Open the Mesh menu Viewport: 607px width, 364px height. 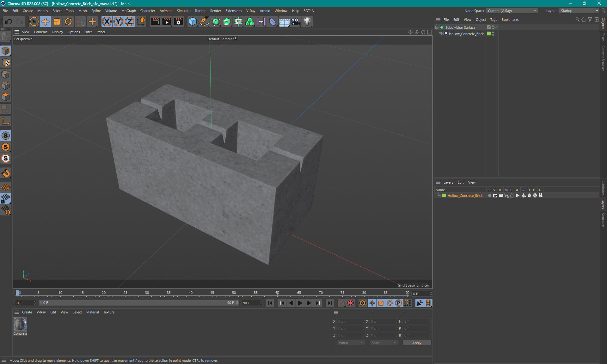click(83, 11)
